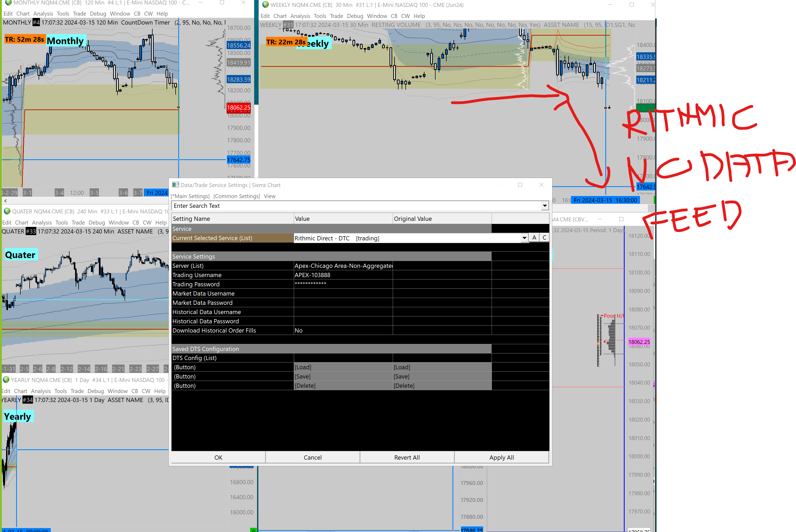Click the [Save] button in the Value column
Viewport: 796px width, 532px height.
coord(303,377)
